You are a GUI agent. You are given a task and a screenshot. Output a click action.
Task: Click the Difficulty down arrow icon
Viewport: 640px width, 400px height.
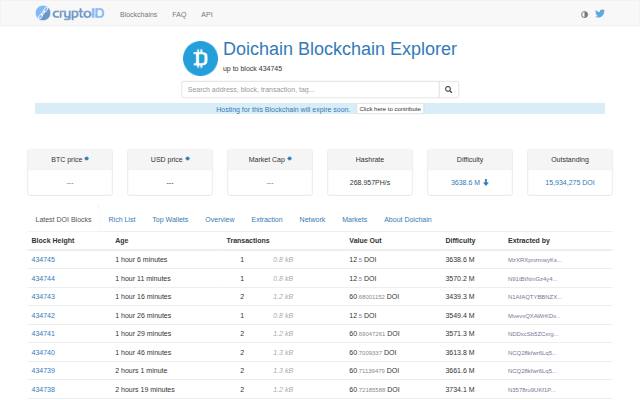[486, 182]
